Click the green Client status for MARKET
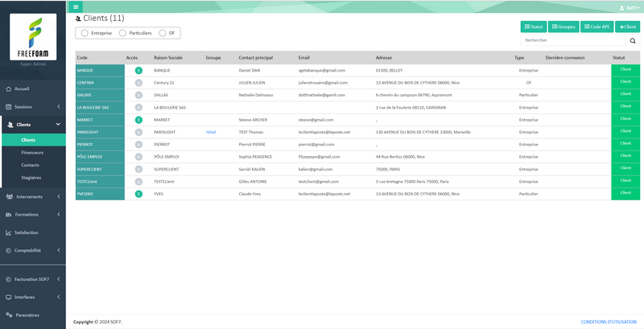 point(625,120)
